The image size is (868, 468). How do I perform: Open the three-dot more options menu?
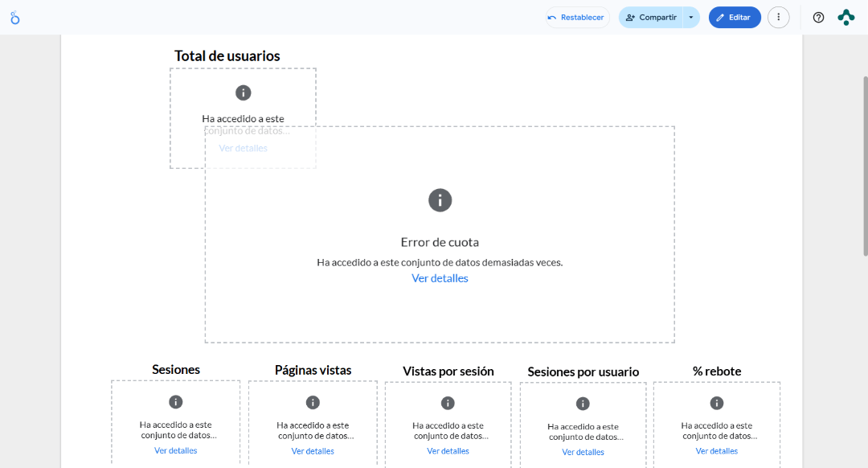[x=778, y=18]
